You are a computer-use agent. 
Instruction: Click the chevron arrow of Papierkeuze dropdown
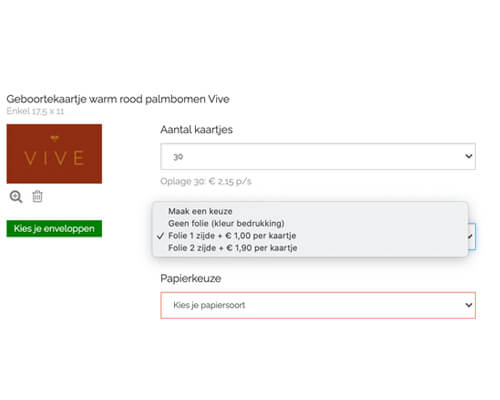pyautogui.click(x=469, y=305)
